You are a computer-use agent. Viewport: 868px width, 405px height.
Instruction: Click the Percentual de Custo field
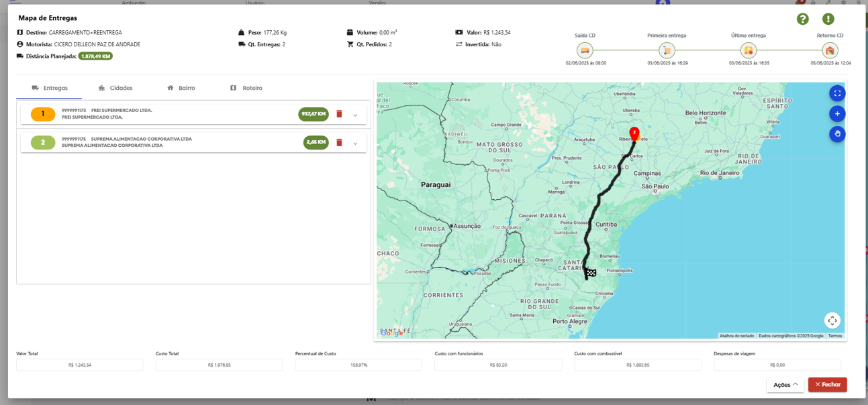[358, 365]
